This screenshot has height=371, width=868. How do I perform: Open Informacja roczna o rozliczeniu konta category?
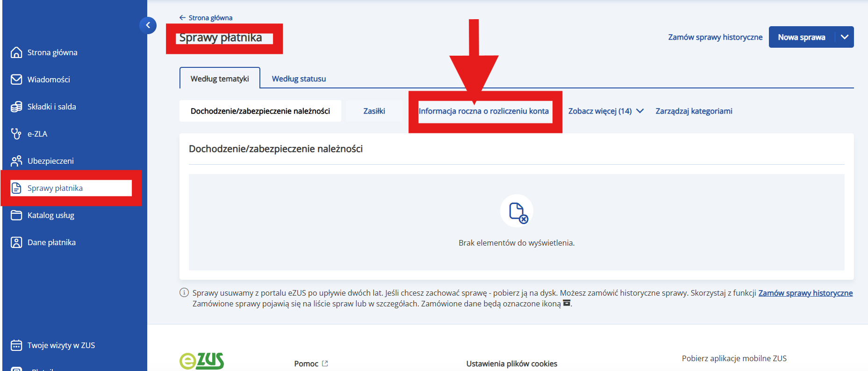pyautogui.click(x=484, y=111)
